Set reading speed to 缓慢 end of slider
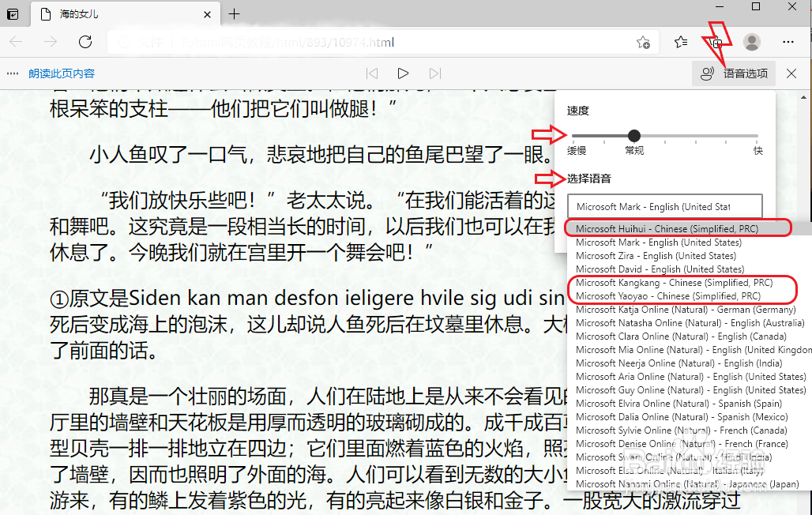The image size is (812, 515). tap(573, 136)
